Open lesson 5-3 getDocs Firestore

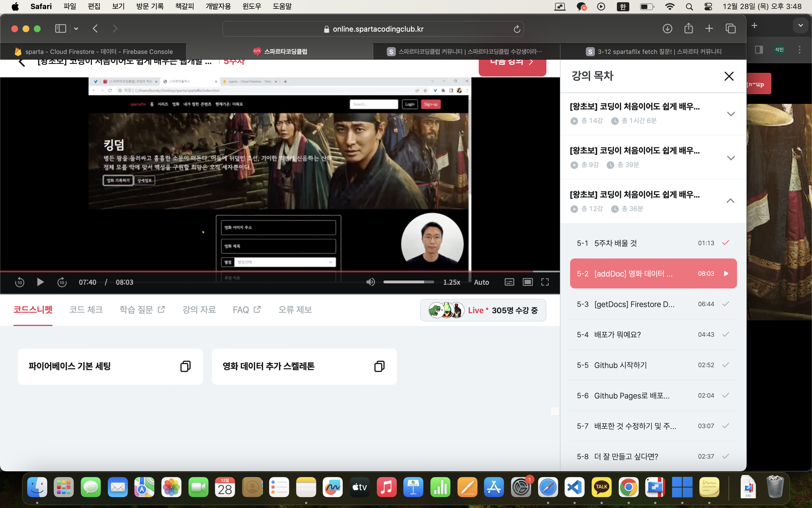point(653,304)
